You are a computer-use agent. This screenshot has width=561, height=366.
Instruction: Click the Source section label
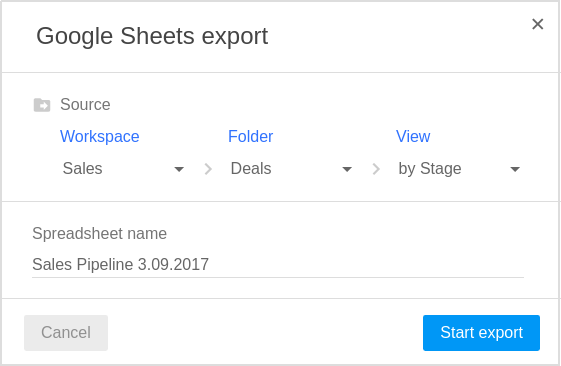(x=85, y=104)
